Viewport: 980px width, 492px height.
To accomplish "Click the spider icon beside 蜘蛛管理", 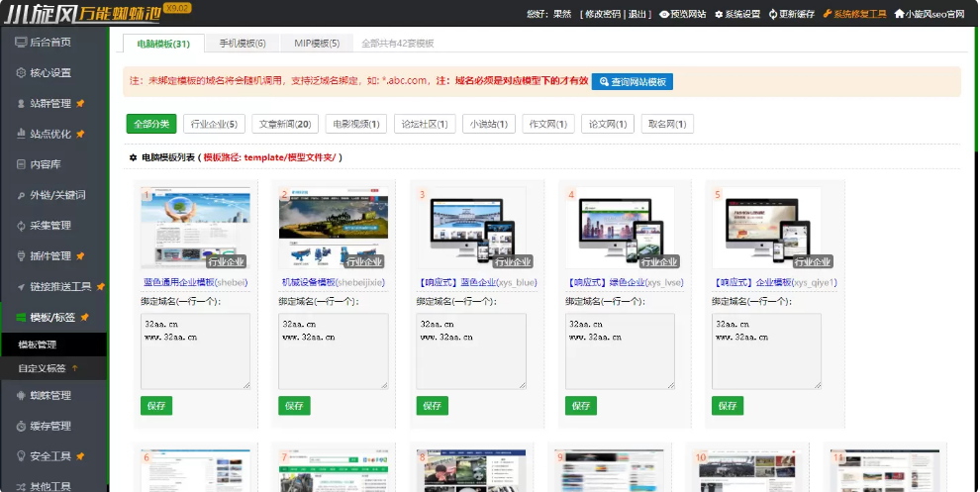I will point(21,395).
